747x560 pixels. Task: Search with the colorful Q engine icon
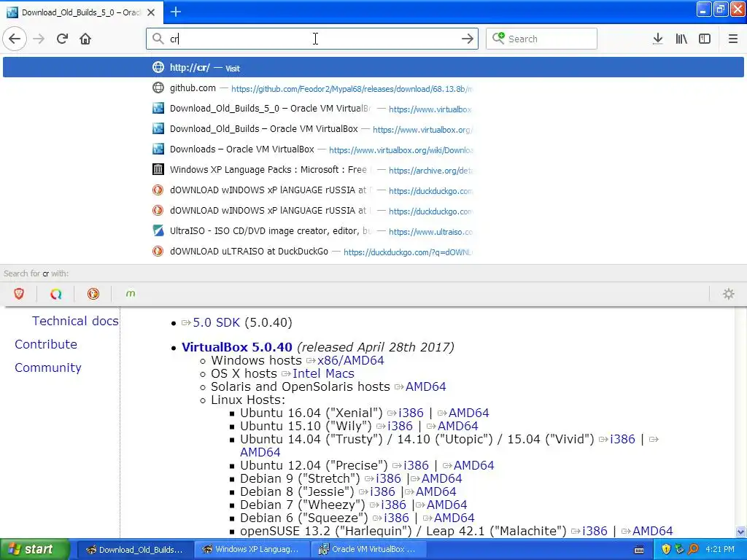pos(56,294)
